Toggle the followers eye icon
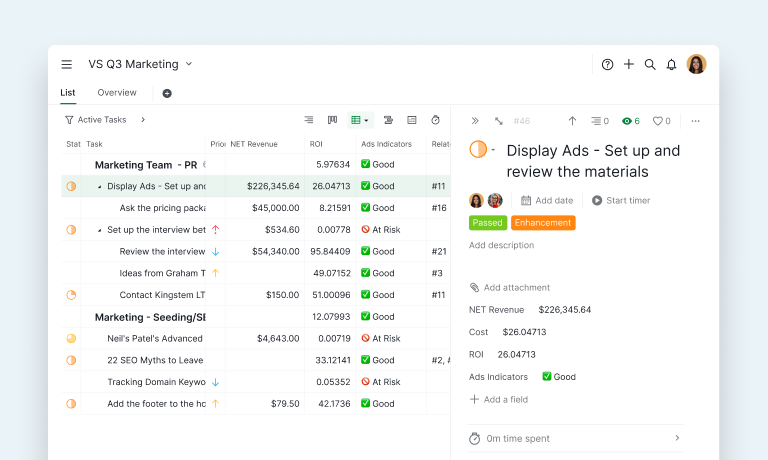Screen dimensions: 768x460 click(x=626, y=121)
